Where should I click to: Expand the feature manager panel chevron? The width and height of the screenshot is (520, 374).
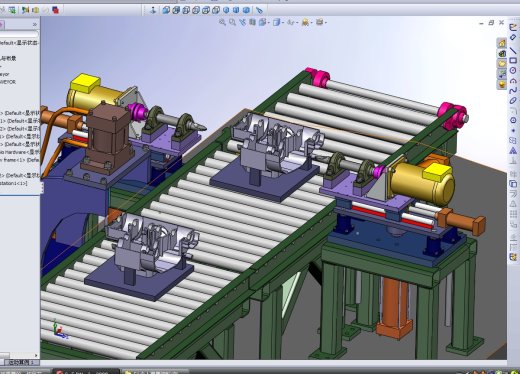pos(35,24)
